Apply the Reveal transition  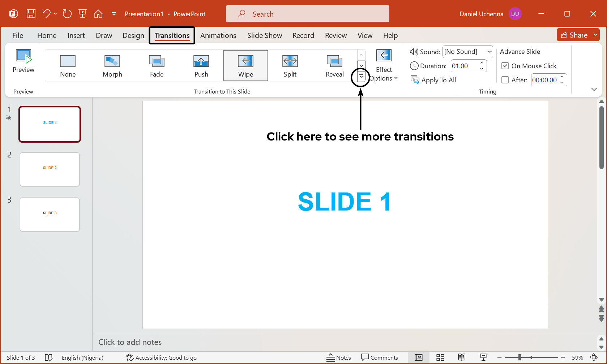click(334, 65)
